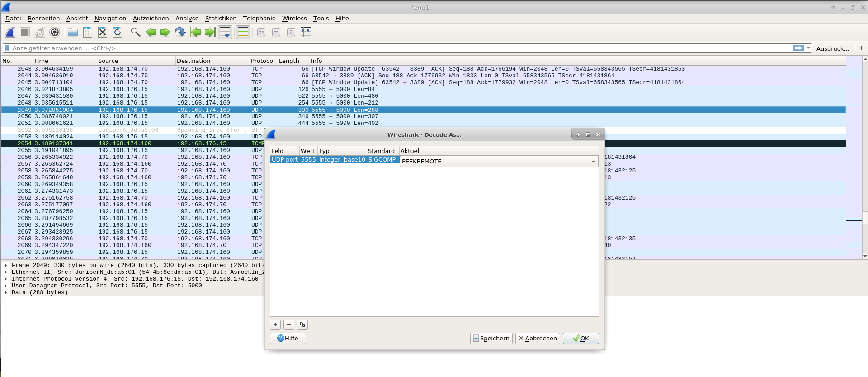Open the Ansicht menu

[77, 19]
